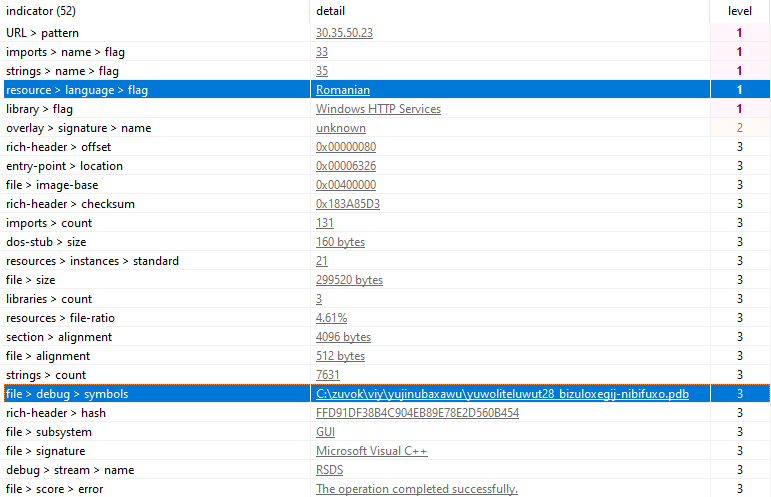This screenshot has width=771, height=497.
Task: Select 'rich-header > checksum' indicator
Action: [70, 204]
